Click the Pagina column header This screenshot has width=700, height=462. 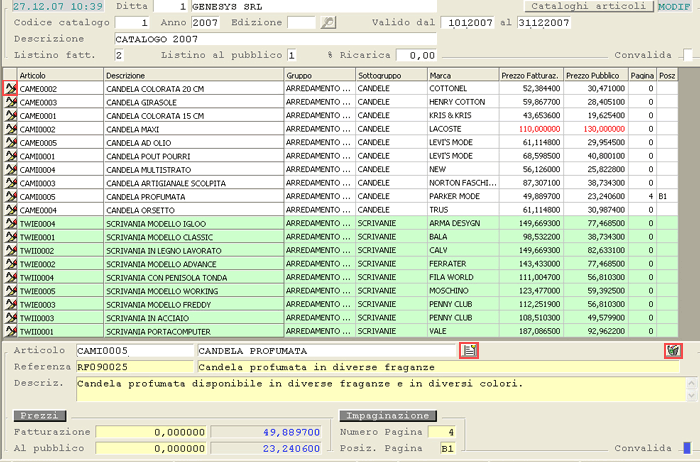tap(642, 75)
